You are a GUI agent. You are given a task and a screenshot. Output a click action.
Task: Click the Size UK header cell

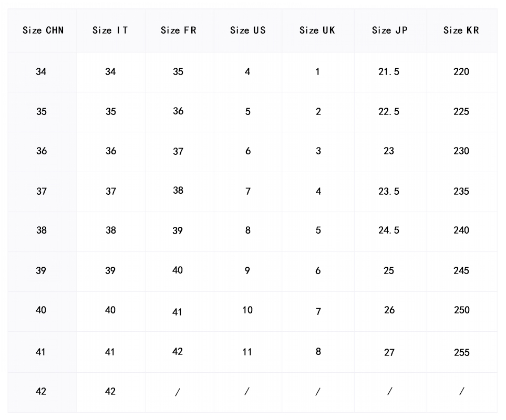[x=317, y=30]
